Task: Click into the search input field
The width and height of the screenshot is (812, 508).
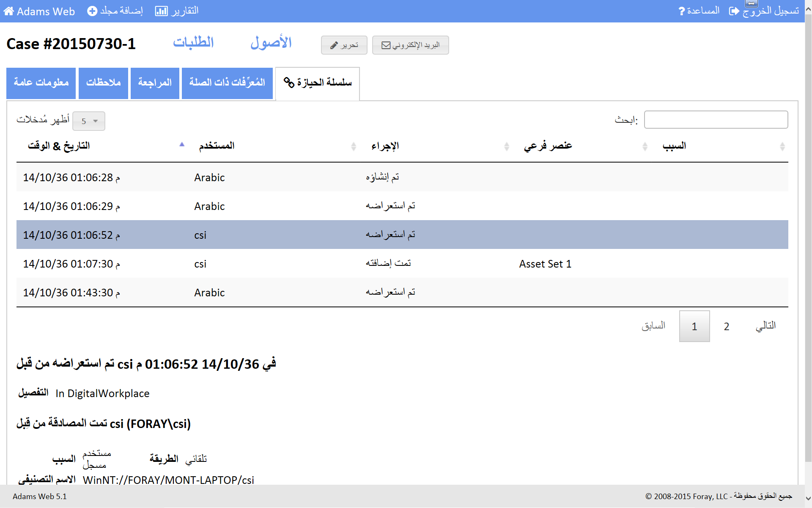Action: (x=716, y=120)
